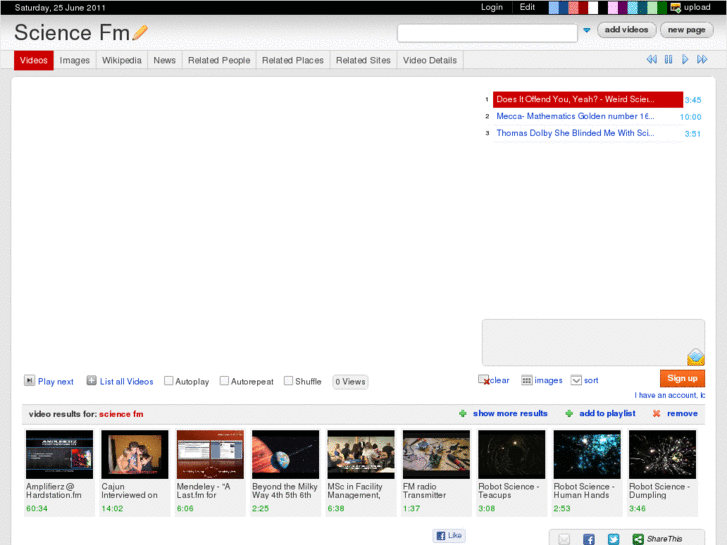Screen dimensions: 727x545
Task: Select playlist item Does It Offend You, Yeah?
Action: [587, 99]
